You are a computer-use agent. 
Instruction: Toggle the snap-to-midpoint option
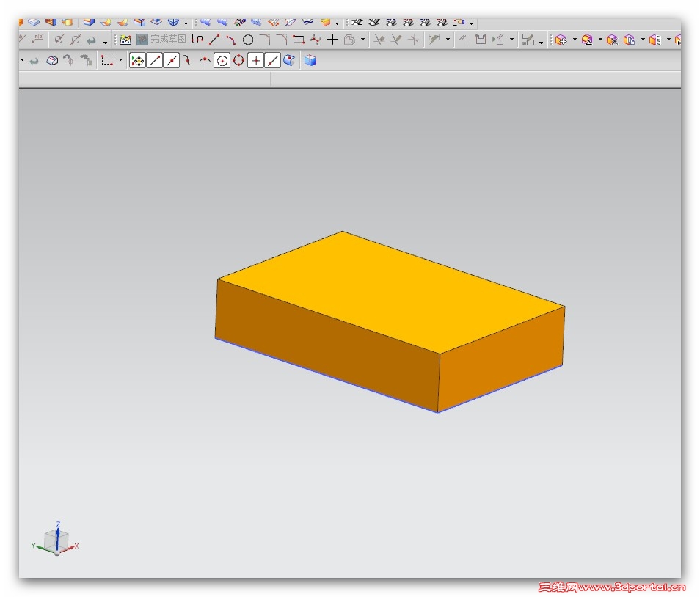[x=172, y=61]
